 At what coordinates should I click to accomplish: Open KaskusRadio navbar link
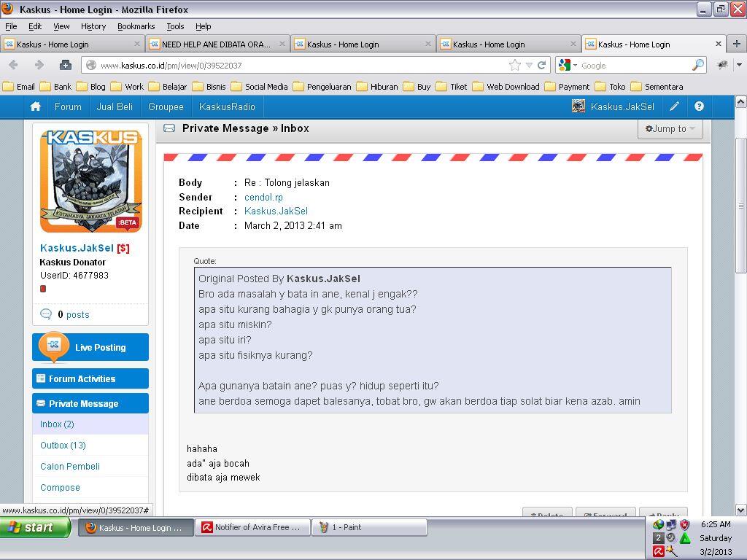(x=227, y=106)
